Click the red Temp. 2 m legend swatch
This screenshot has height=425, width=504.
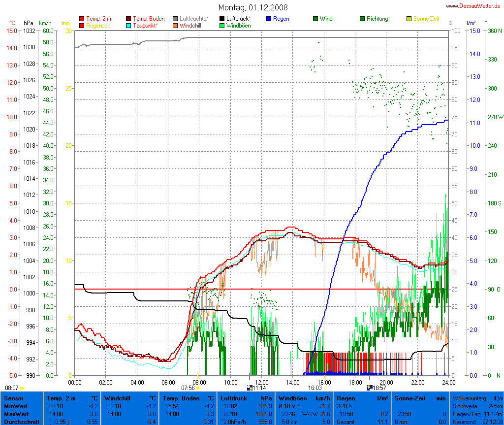(82, 19)
